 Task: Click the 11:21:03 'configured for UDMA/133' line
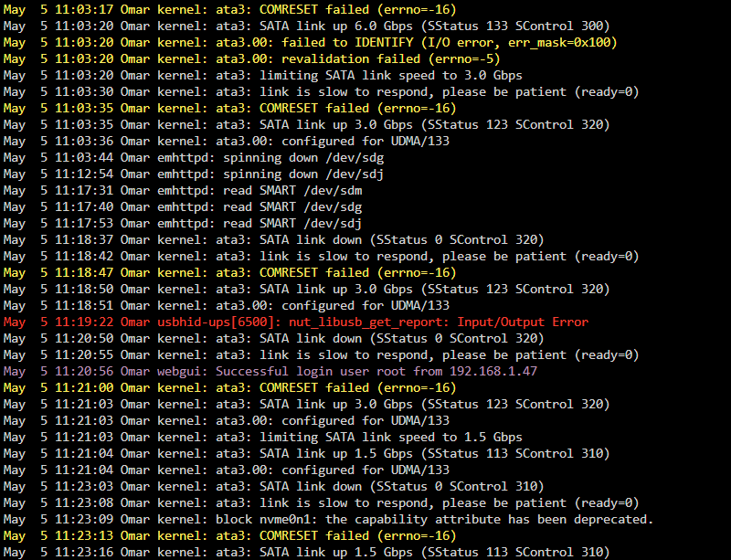point(226,420)
